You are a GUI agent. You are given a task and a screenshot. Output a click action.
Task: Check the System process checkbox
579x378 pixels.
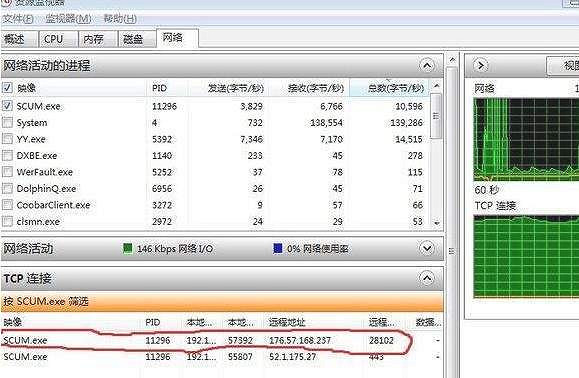point(7,122)
